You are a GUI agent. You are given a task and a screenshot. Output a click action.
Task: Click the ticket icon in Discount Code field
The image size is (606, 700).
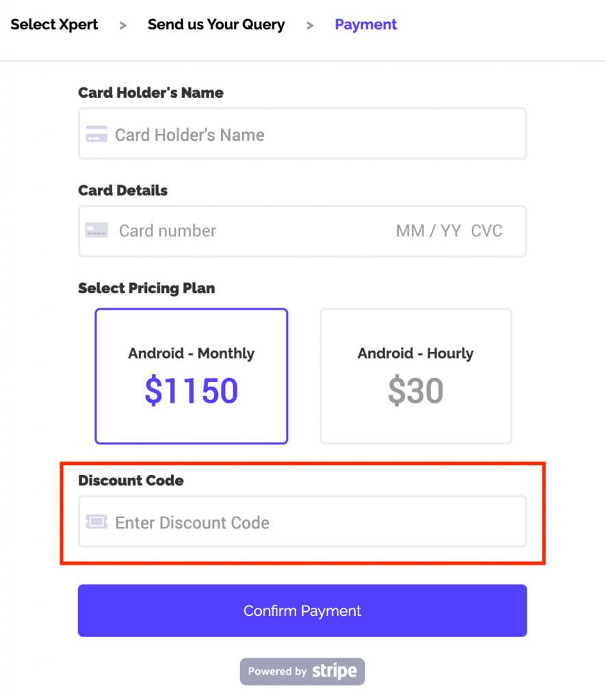96,522
